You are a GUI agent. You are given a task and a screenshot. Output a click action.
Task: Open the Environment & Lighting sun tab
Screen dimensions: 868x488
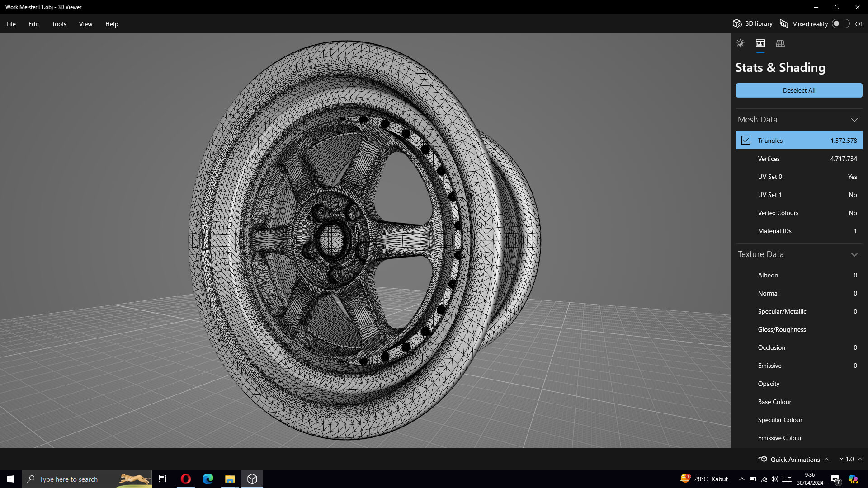pyautogui.click(x=740, y=43)
